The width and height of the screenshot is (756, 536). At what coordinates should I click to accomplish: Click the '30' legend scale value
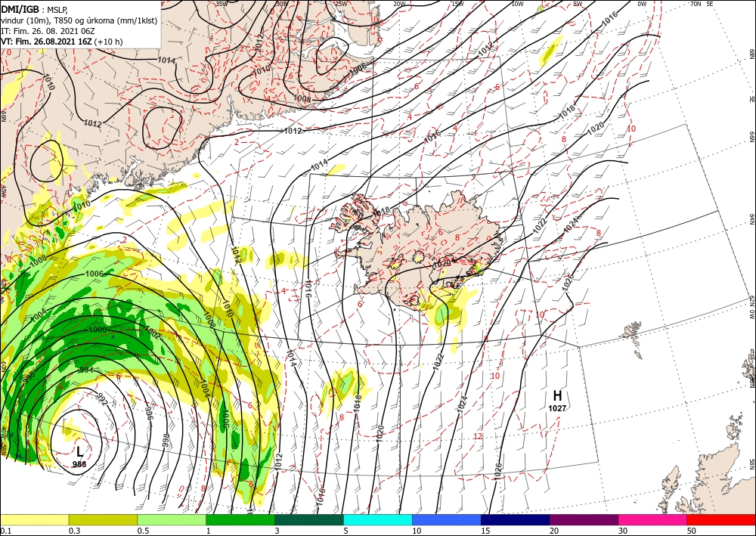624,531
